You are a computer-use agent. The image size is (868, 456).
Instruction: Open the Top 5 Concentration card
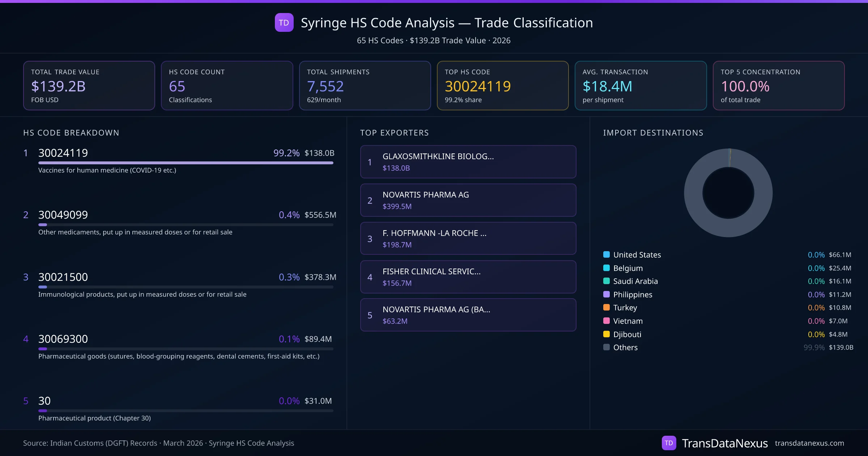click(x=778, y=85)
